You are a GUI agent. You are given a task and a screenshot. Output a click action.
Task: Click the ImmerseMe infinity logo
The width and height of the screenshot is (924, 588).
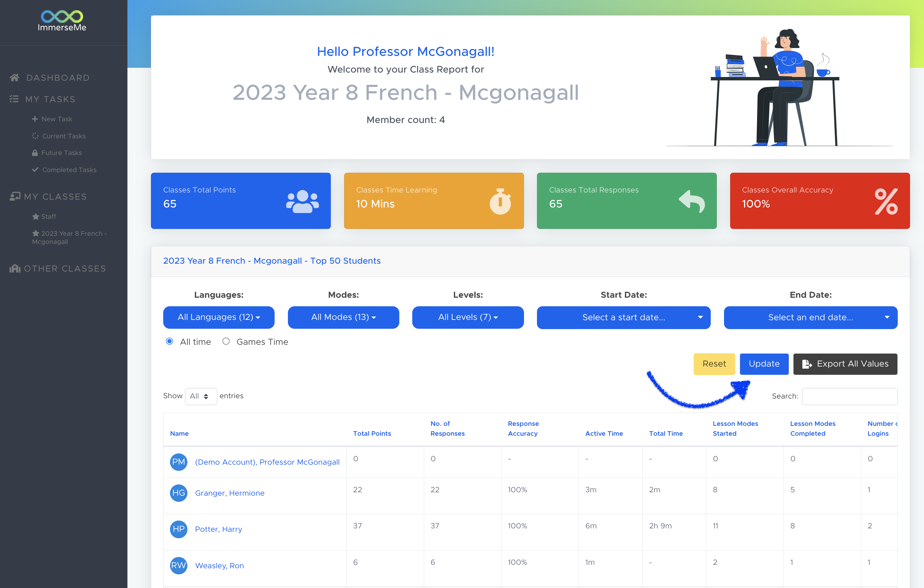62,16
